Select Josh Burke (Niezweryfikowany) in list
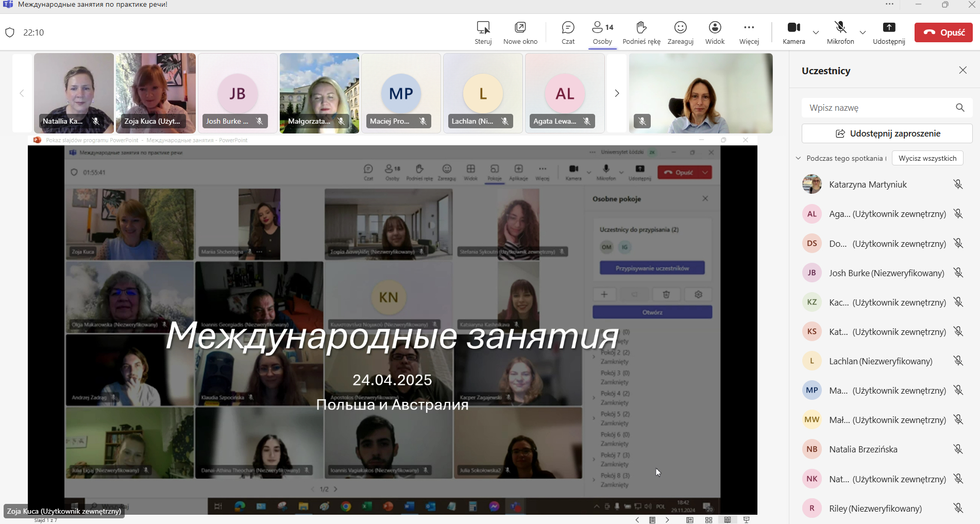 [884, 273]
